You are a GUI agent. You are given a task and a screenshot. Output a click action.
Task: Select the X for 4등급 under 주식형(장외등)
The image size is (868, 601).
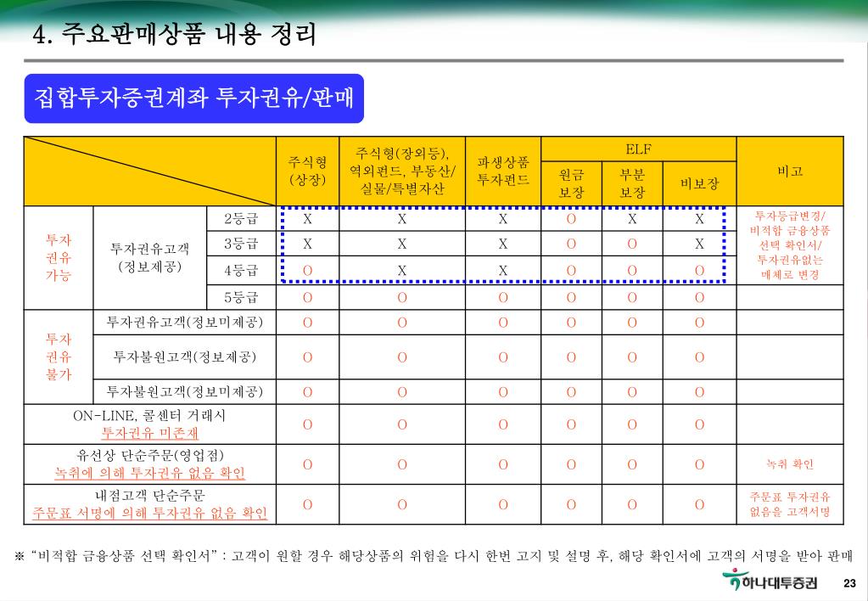(x=402, y=270)
